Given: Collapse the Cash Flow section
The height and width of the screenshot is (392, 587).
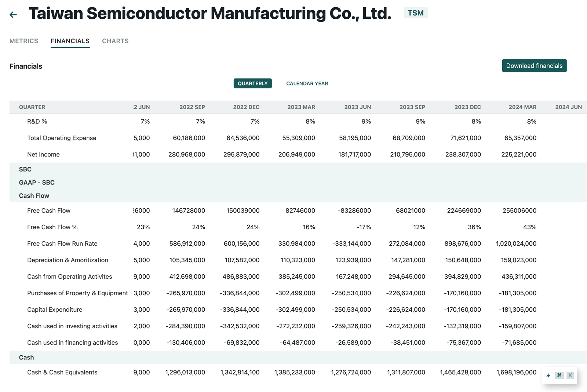Looking at the screenshot, I should tap(34, 195).
